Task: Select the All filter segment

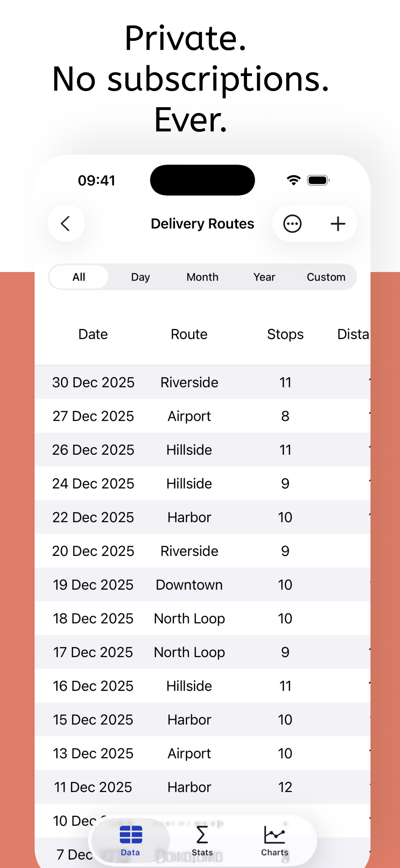Action: [79, 277]
